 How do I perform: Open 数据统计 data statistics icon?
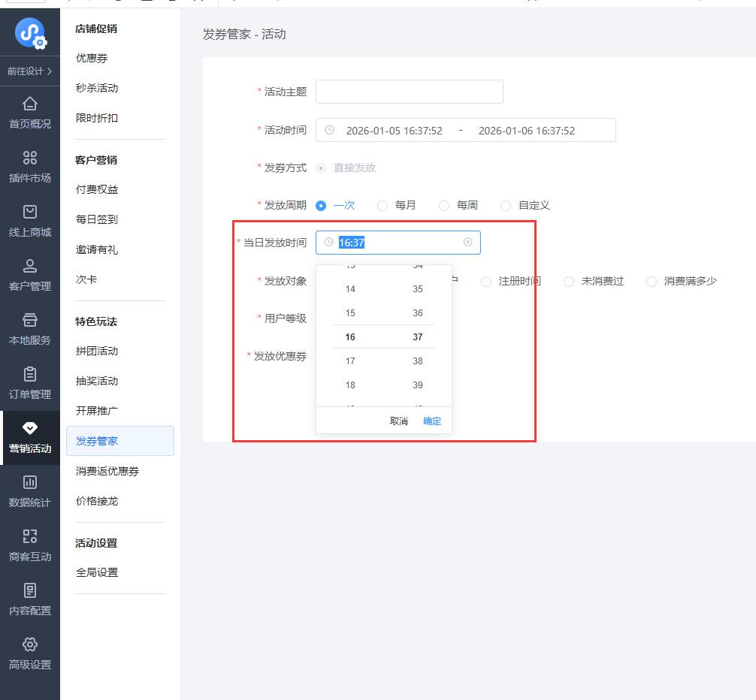pos(30,482)
